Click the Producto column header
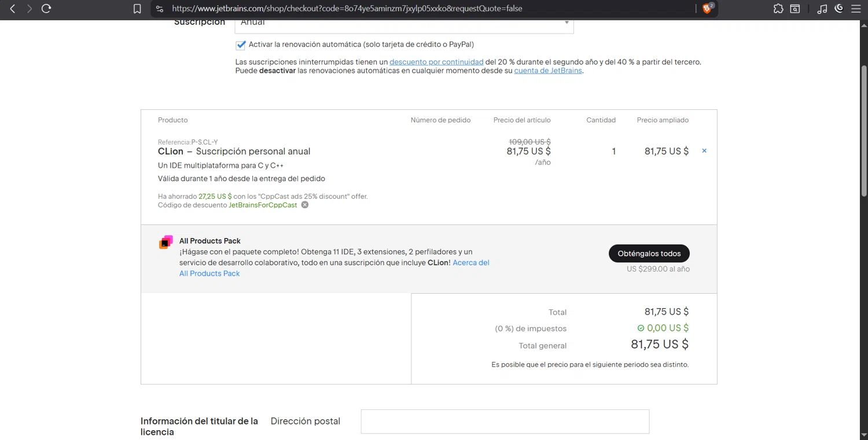 173,120
